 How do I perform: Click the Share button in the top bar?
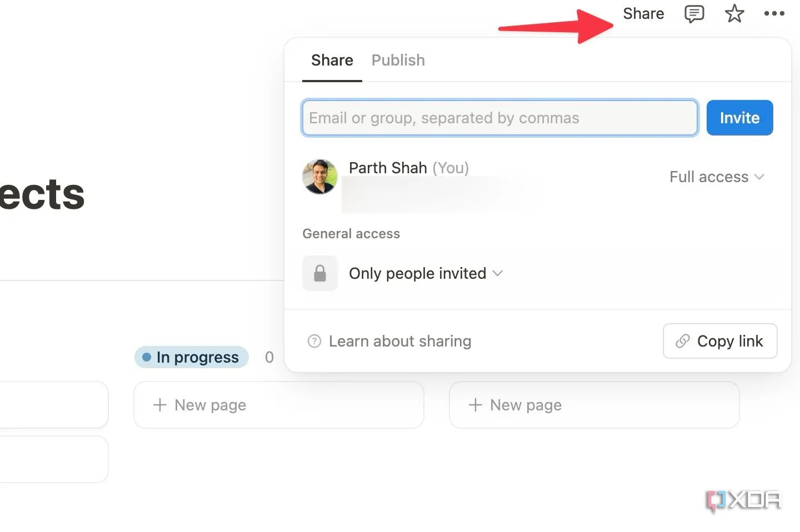coord(643,13)
